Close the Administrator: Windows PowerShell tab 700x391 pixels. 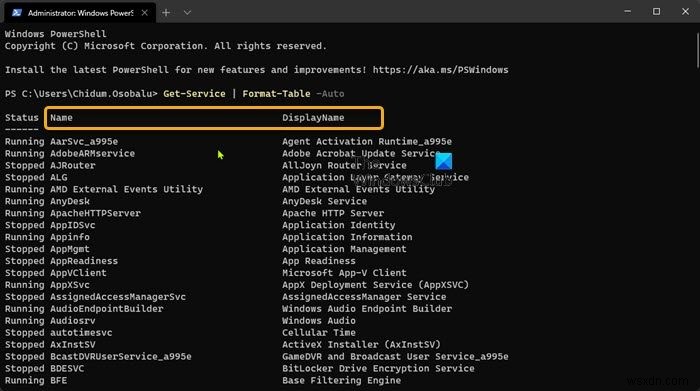point(145,12)
